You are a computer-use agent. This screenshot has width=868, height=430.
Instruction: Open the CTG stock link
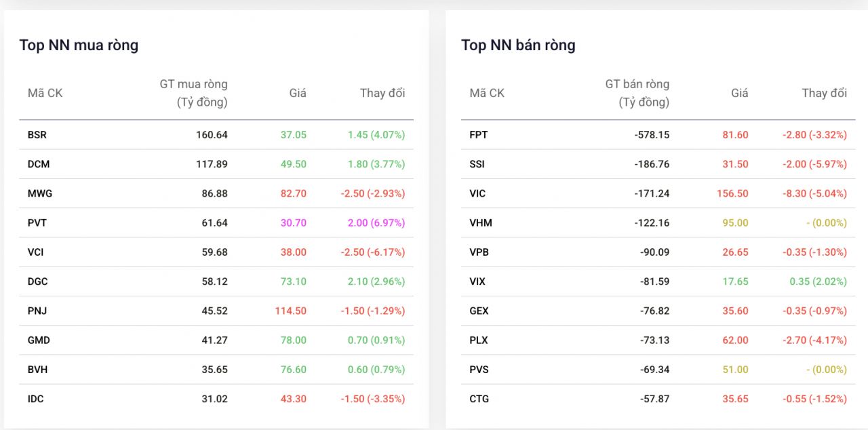[479, 399]
